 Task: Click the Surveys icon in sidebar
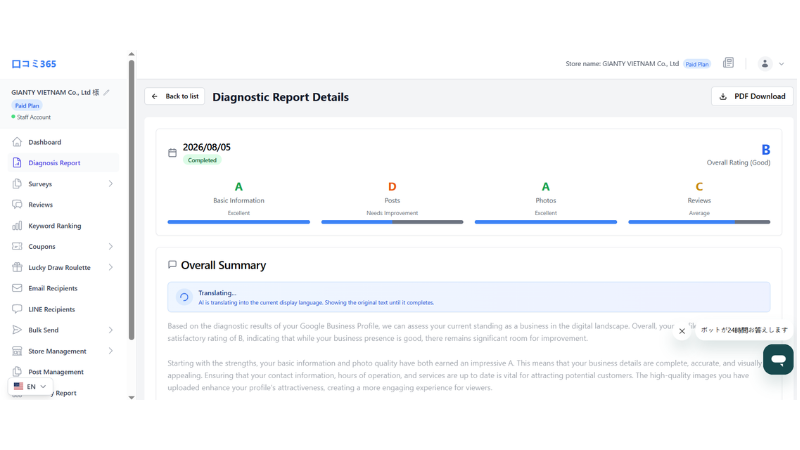(x=17, y=184)
